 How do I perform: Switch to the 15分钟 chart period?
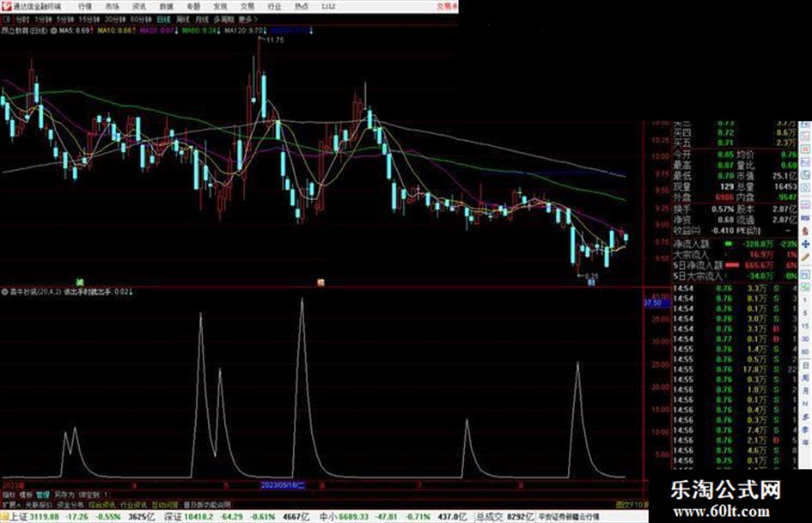tap(89, 19)
